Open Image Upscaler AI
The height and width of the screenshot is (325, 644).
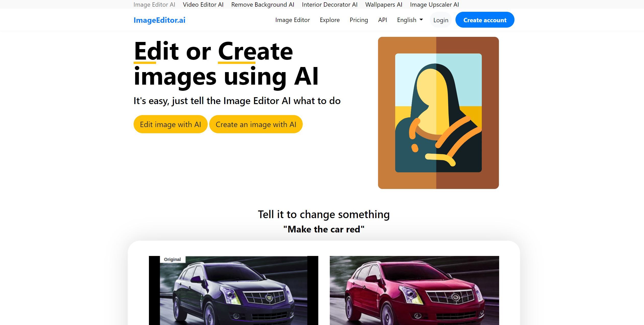(x=434, y=5)
